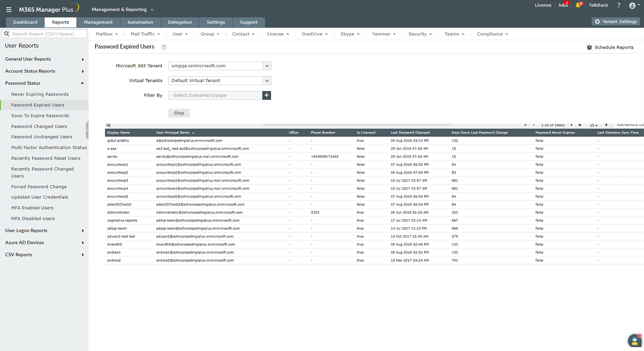This screenshot has width=644, height=351.
Task: Open Never Expiring Passwords report
Action: [40, 94]
